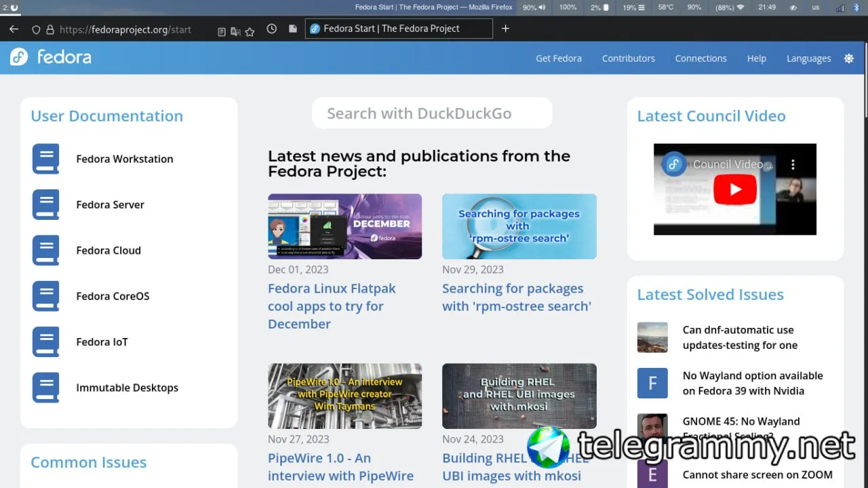Click the 'F' avatar beside Wayland Nvidia issue
The height and width of the screenshot is (488, 868).
[652, 383]
